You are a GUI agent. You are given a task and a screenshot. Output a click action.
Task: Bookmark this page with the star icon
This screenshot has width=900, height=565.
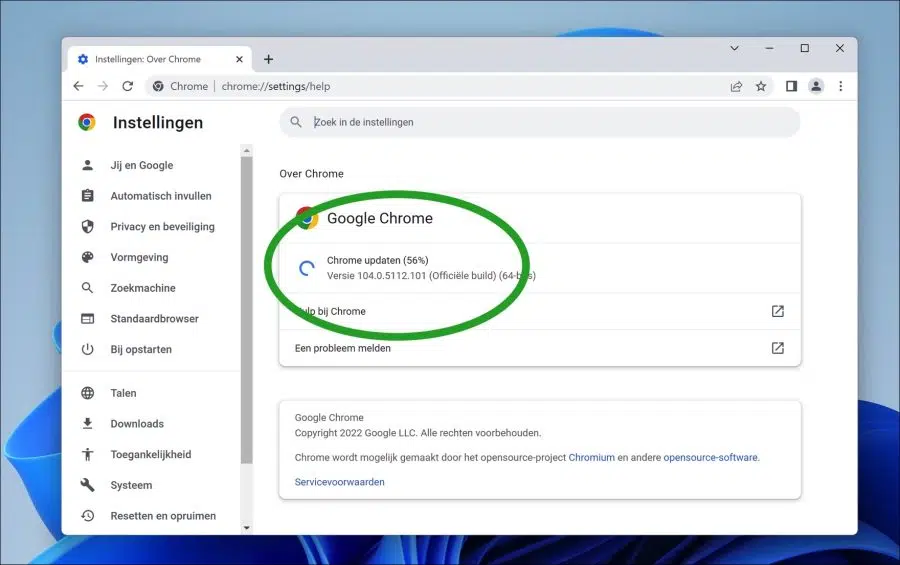[761, 86]
